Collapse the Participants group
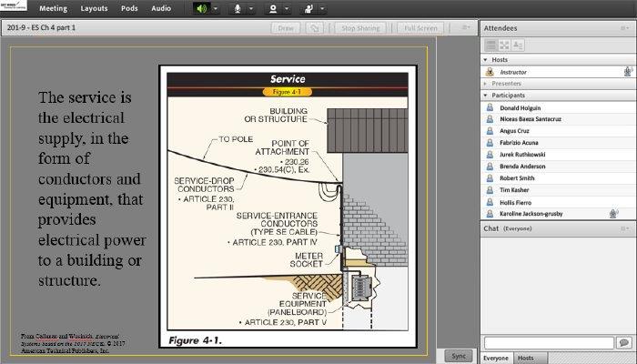 coord(486,95)
